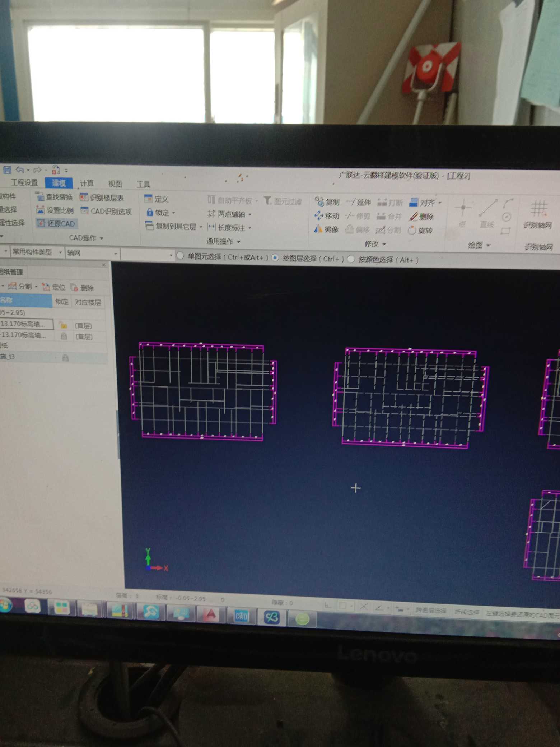Image resolution: width=560 pixels, height=747 pixels.
Task: Open the 工具 ribbon tab
Action: point(143,184)
